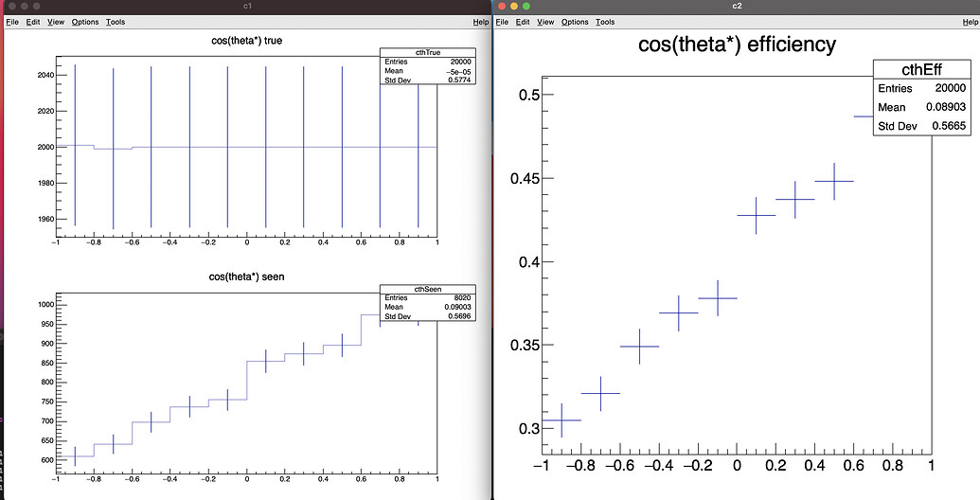Open Edit menu in c2 window
This screenshot has height=500, width=980.
523,22
